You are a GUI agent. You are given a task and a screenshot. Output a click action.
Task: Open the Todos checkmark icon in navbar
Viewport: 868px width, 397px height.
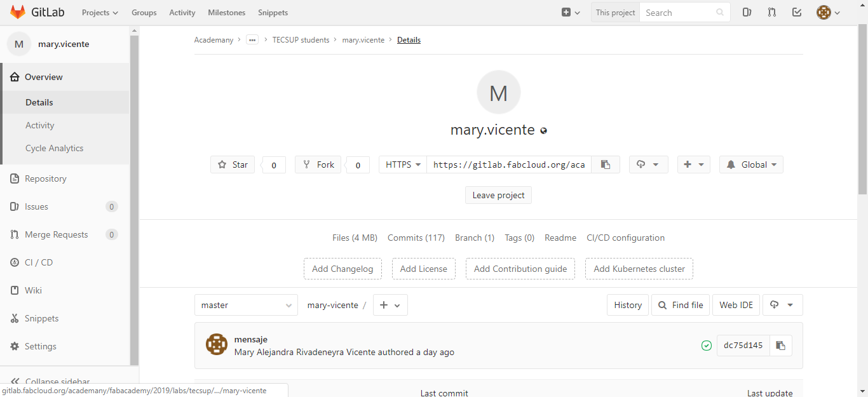pos(797,12)
